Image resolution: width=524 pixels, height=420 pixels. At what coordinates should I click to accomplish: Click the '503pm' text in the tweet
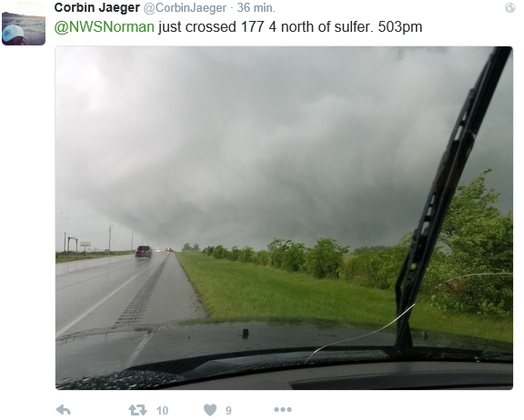point(400,27)
